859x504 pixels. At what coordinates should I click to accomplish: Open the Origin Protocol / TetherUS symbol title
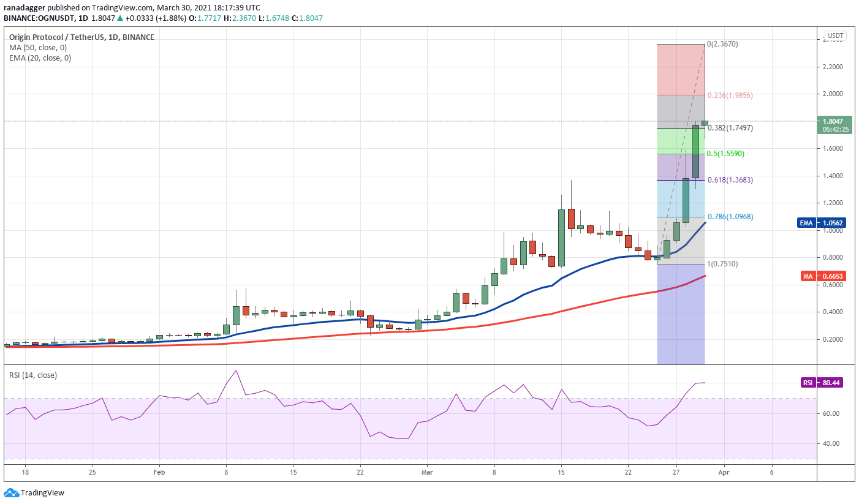coord(81,37)
